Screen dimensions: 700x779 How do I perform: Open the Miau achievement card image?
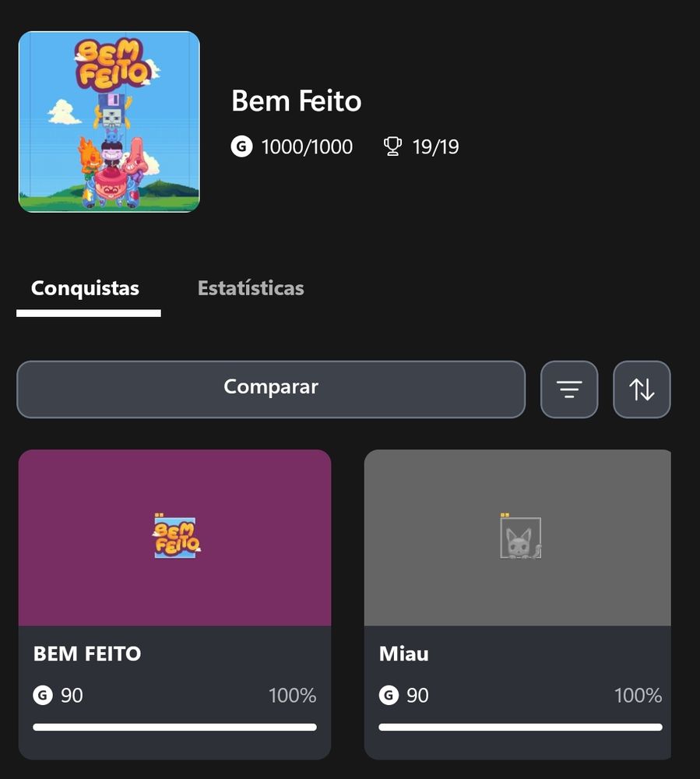517,538
